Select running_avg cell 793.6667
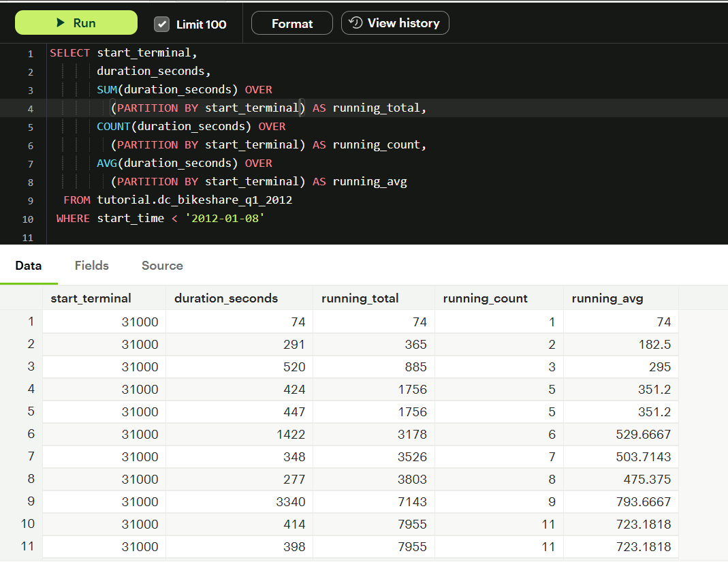728x562 pixels. click(621, 501)
